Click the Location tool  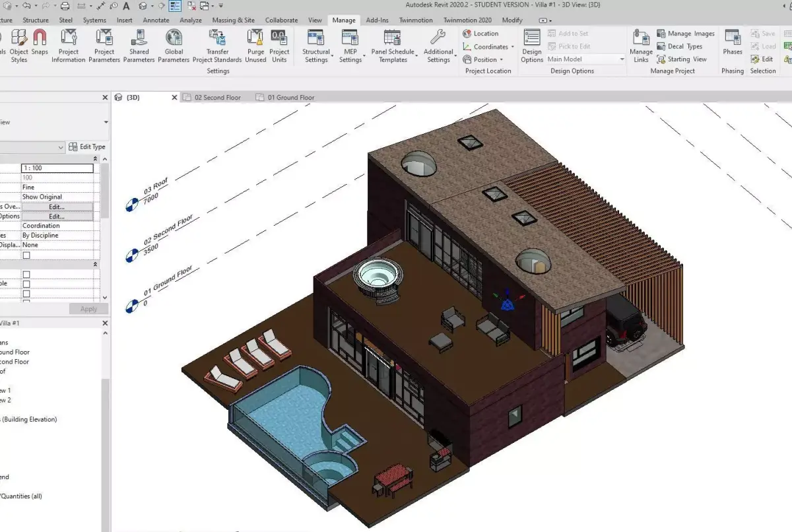pos(481,34)
